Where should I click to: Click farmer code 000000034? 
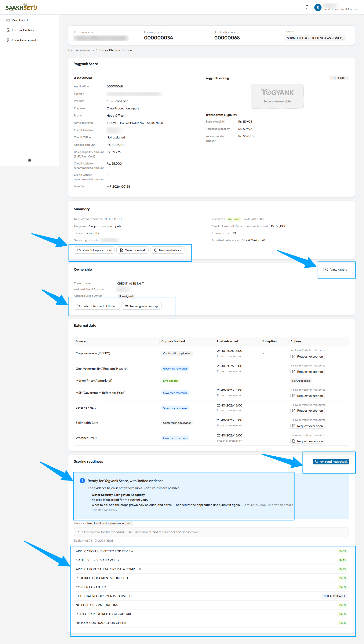click(158, 38)
